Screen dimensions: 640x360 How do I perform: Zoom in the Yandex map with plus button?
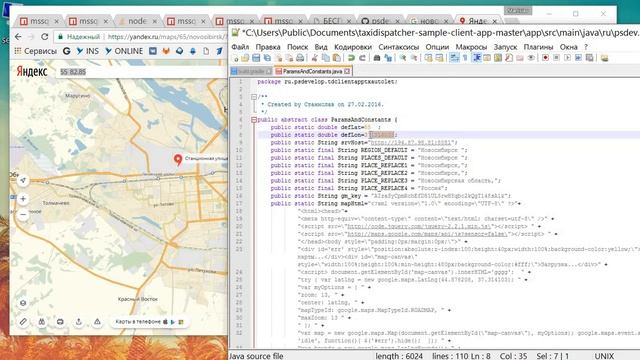click(x=23, y=199)
